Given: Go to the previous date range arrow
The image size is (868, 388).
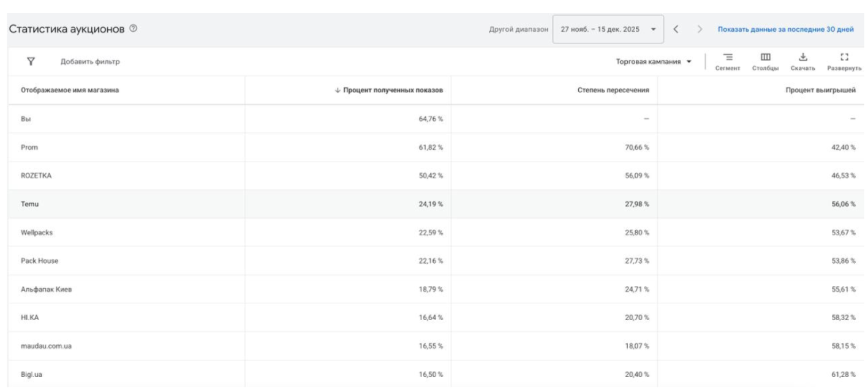Looking at the screenshot, I should 676,30.
